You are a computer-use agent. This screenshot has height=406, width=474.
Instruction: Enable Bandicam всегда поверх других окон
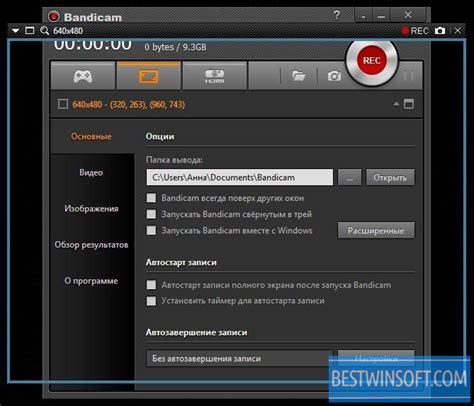point(151,198)
